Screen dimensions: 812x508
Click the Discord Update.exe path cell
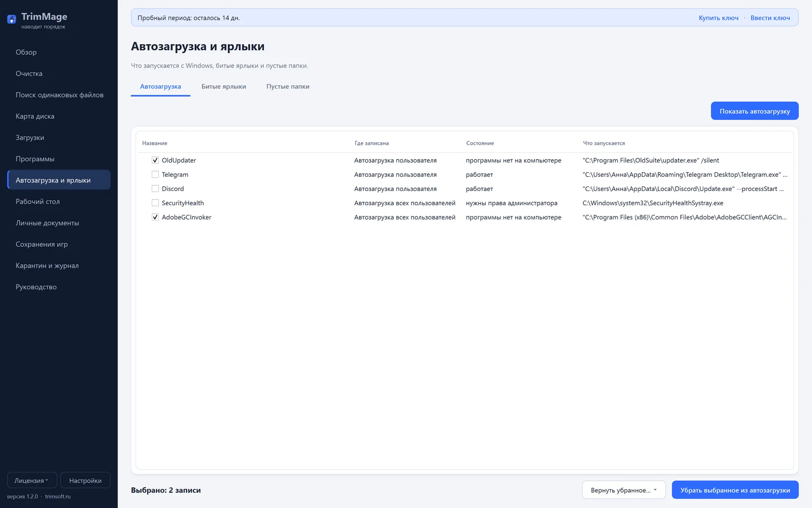pos(683,188)
